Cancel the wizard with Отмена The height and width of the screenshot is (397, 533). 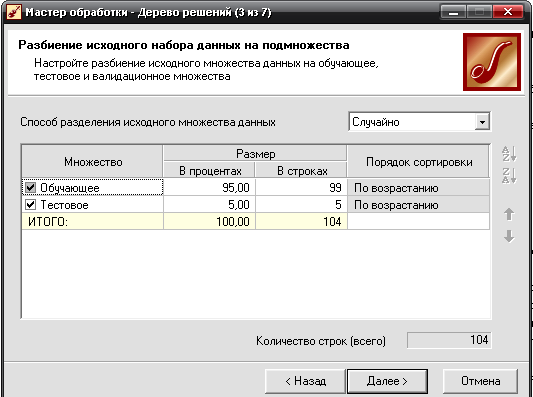pyautogui.click(x=480, y=381)
